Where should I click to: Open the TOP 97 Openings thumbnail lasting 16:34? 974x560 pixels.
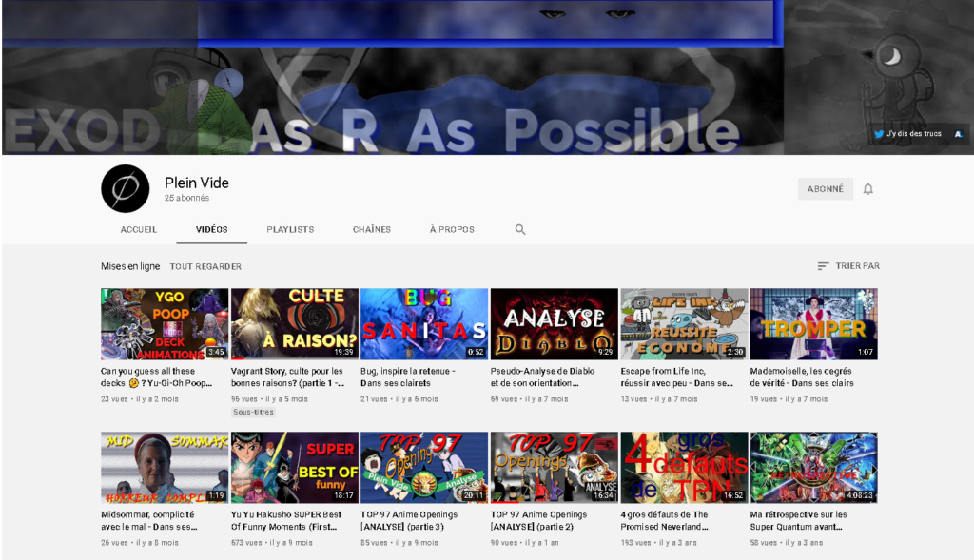555,468
